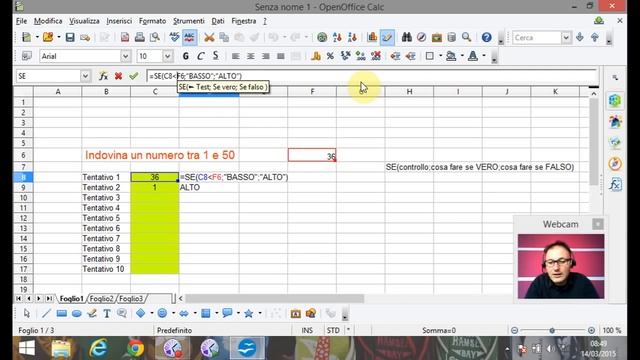Open Data Sources cylinder icon
Screen dimensions: 640x360
tap(451, 38)
